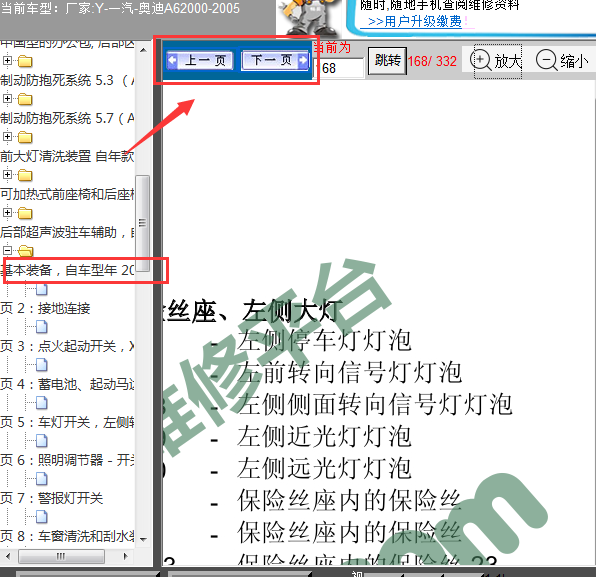This screenshot has width=596, height=577.
Task: Select the 后部超声波驻车辅助 item
Action: click(67, 232)
